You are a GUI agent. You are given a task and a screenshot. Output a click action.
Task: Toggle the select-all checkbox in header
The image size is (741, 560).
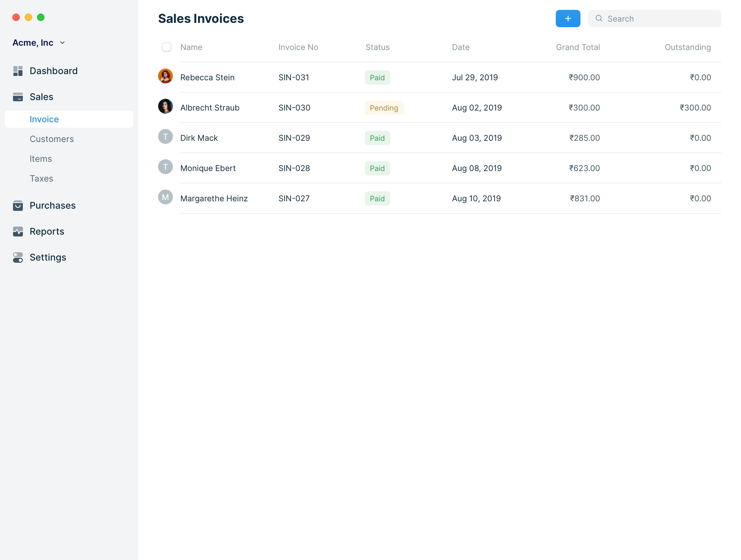tap(166, 47)
